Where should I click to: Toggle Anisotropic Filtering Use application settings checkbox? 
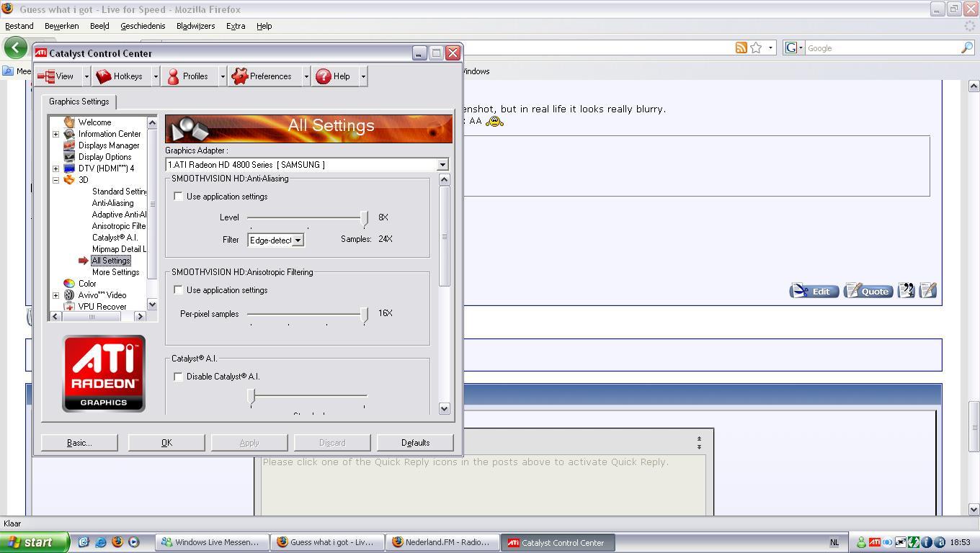pos(178,290)
